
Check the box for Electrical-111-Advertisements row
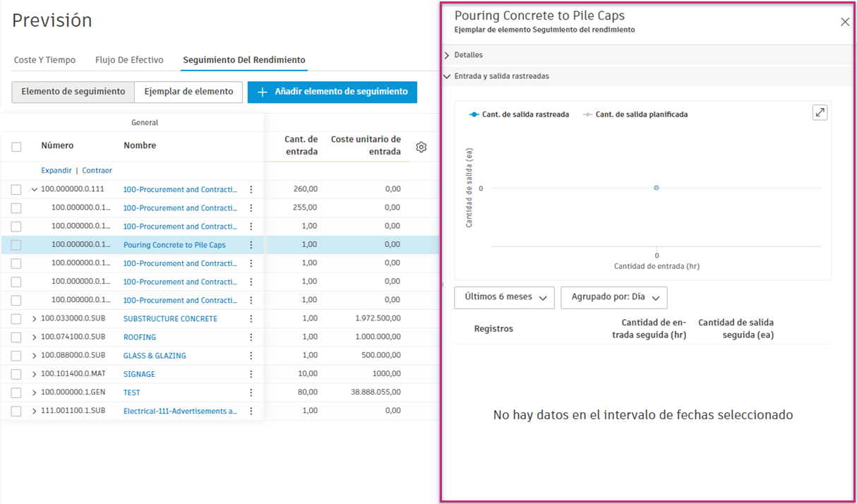(16, 410)
